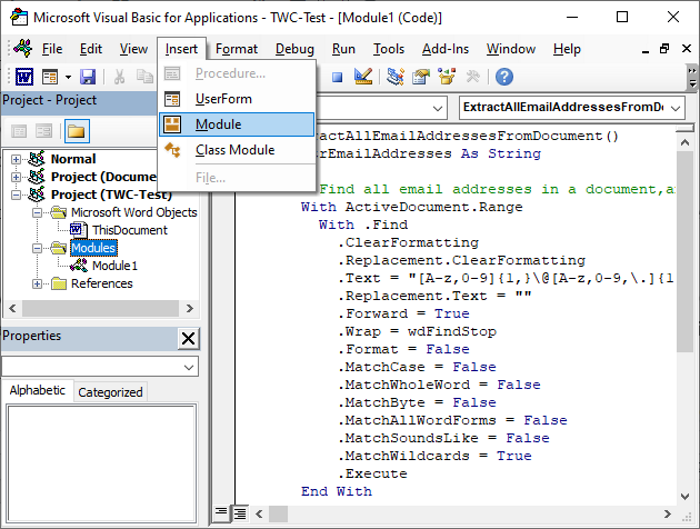Select the References folder tree item

102,284
